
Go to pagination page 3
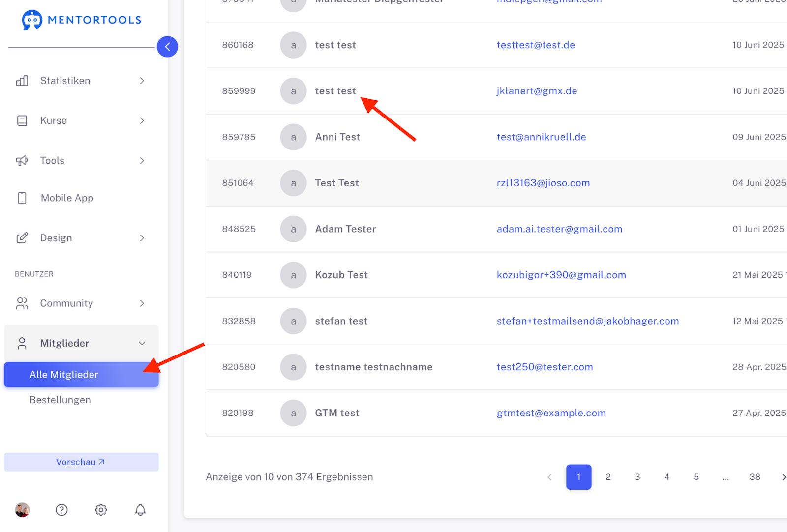637,477
